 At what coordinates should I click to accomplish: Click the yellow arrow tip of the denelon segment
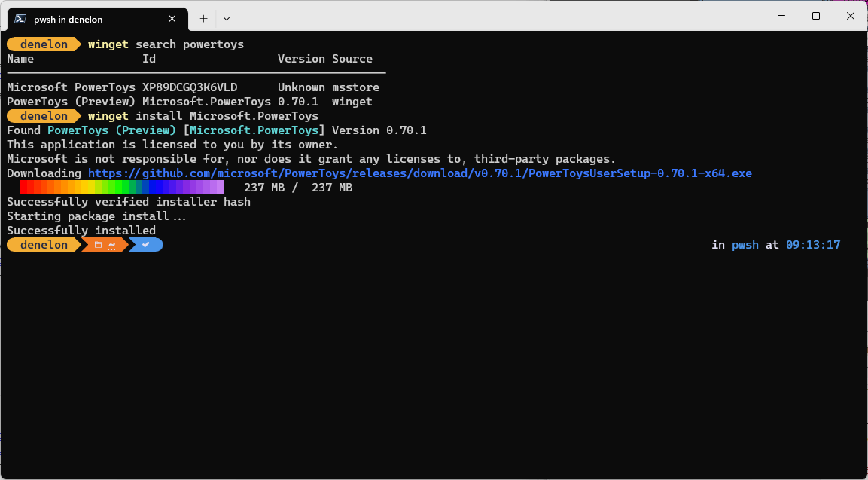point(78,244)
